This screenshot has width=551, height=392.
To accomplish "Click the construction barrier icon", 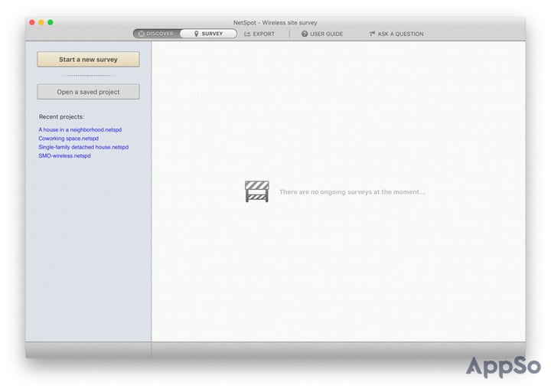I will [x=257, y=191].
